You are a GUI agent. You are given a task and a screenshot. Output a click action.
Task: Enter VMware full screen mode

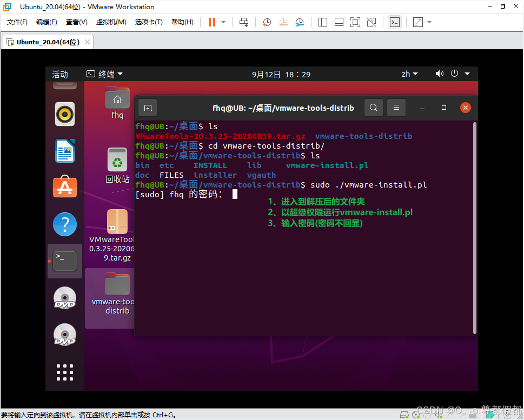(x=355, y=22)
